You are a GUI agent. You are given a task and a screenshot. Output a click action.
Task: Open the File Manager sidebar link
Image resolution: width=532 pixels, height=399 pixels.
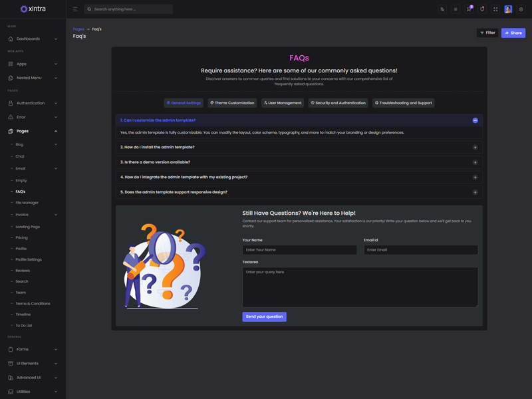pyautogui.click(x=27, y=203)
